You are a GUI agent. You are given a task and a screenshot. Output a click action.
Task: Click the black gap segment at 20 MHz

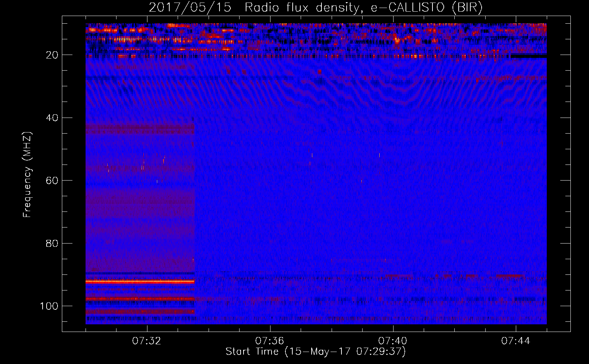coord(529,56)
